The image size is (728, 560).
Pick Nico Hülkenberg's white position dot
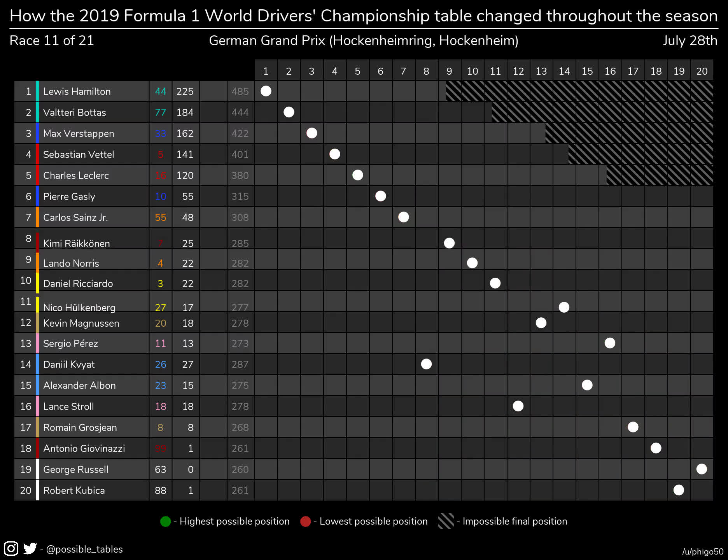click(564, 307)
